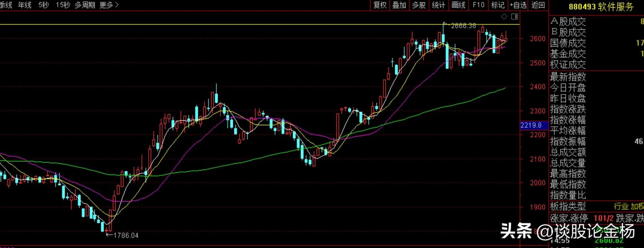
Task: Click the 2666.38 high price marker
Action: tap(463, 26)
